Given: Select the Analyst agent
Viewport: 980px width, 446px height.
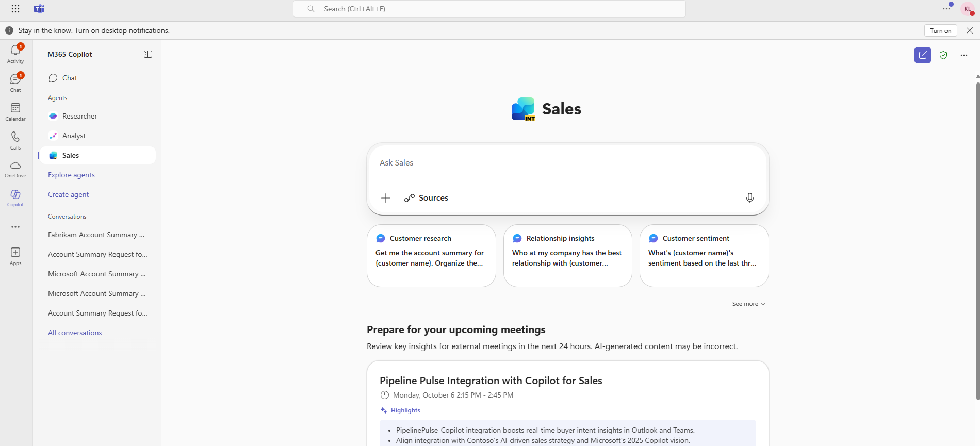Looking at the screenshot, I should 97,136.
